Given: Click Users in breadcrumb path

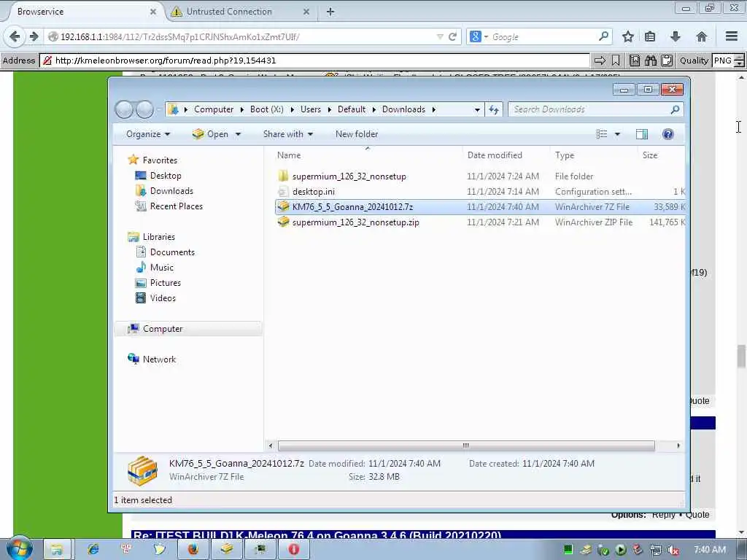Looking at the screenshot, I should pos(311,109).
